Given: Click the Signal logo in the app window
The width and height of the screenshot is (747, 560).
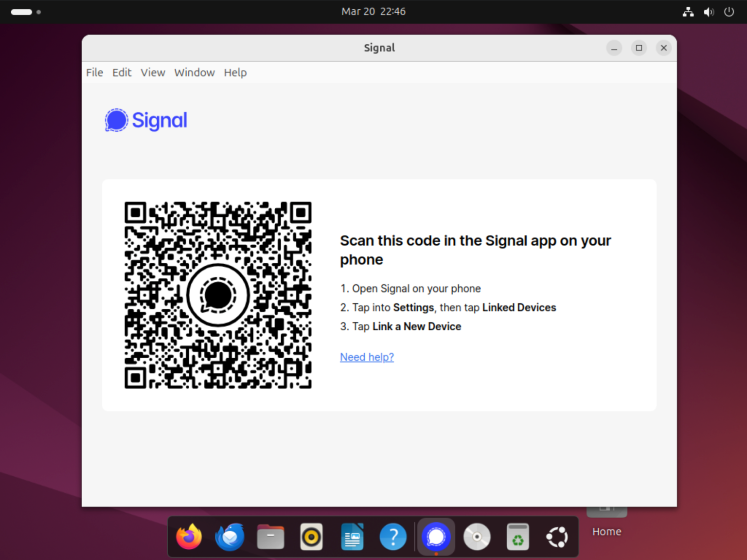Looking at the screenshot, I should click(x=145, y=120).
